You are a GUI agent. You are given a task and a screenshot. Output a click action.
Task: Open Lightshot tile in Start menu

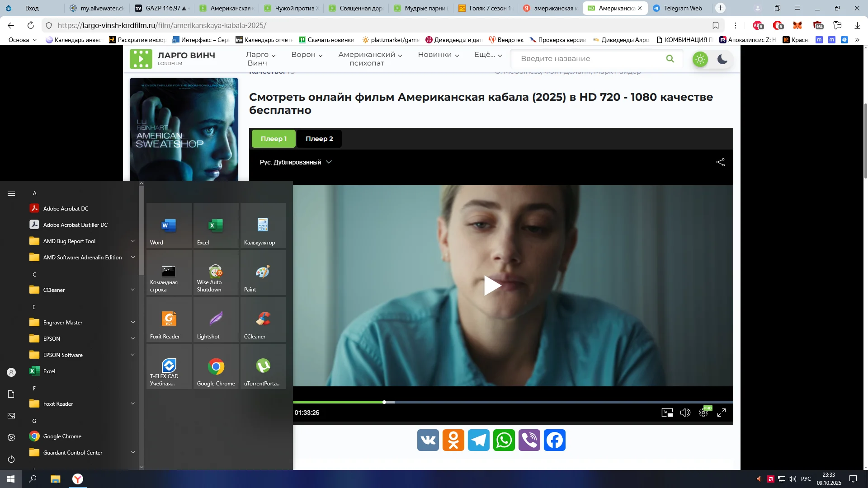(216, 320)
